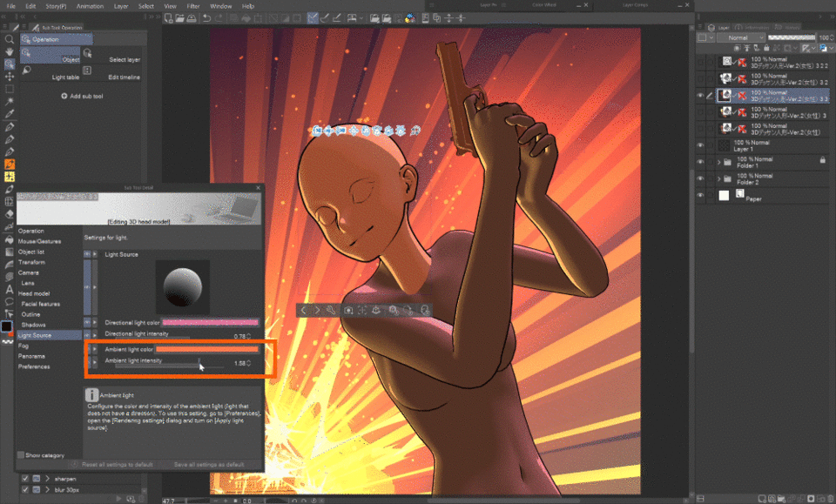Hide Layer 1 using its eye icon

coord(700,145)
